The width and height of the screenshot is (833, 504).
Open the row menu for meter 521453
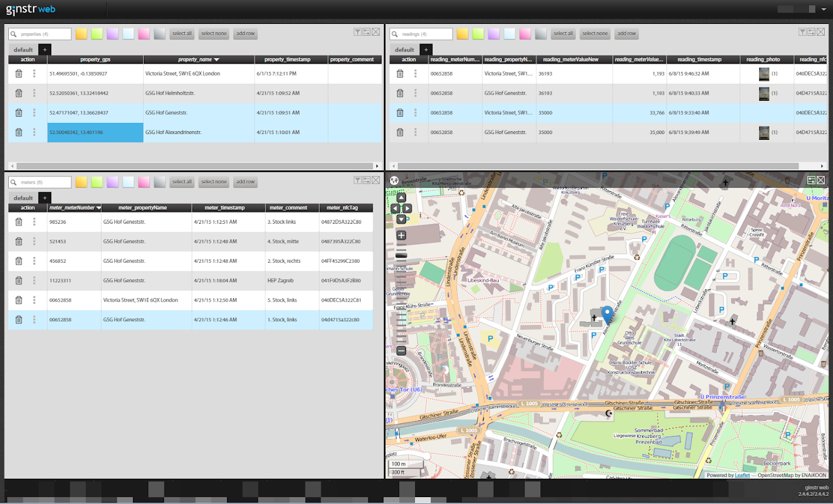coord(34,241)
